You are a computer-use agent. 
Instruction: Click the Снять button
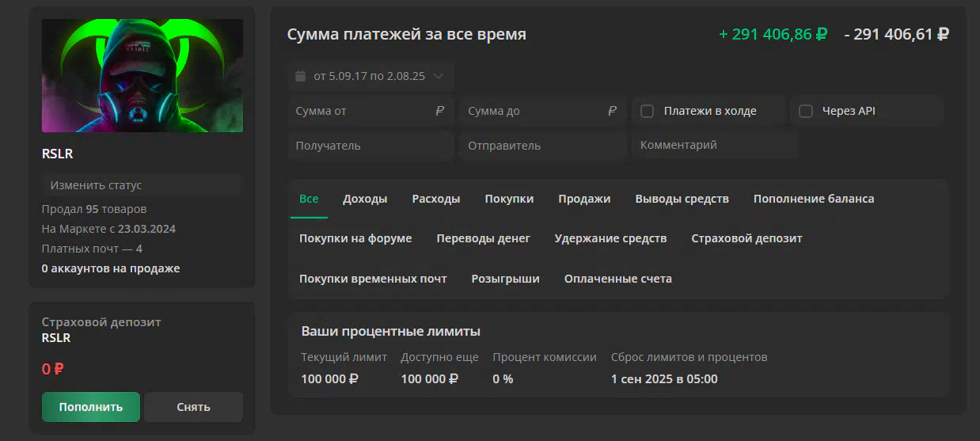193,407
